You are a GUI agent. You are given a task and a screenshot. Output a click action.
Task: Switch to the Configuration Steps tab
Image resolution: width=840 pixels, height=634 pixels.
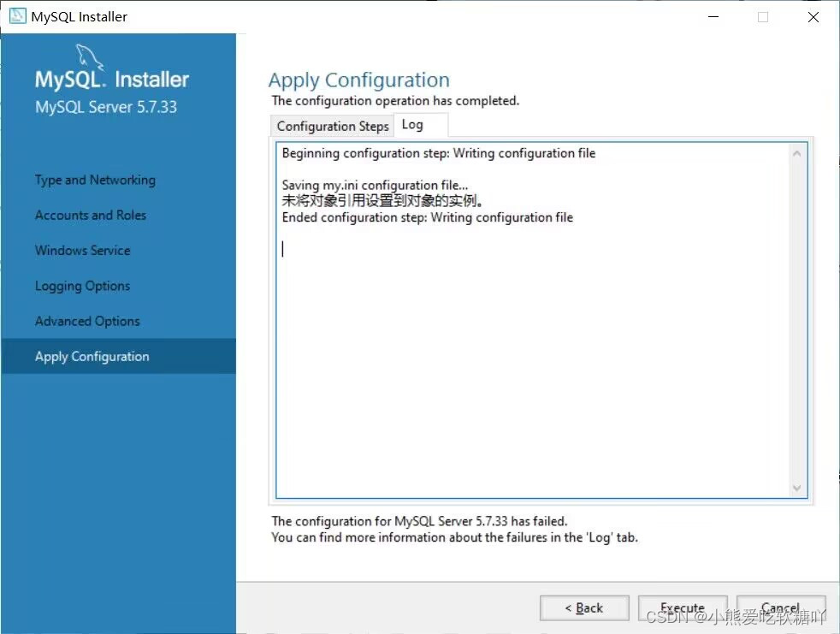(333, 126)
